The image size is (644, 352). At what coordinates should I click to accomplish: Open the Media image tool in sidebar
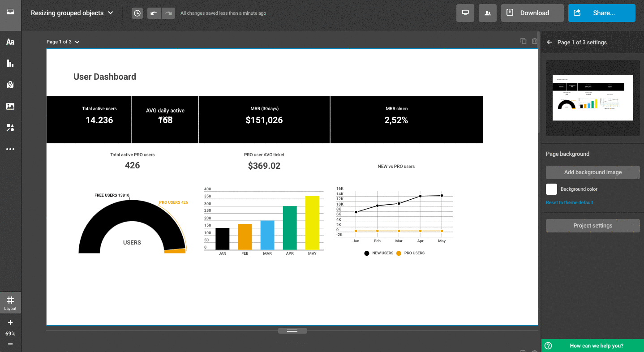(10, 106)
